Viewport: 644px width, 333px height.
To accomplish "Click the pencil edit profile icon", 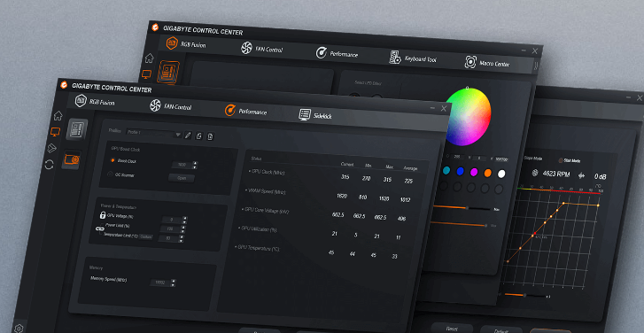I will pos(188,136).
